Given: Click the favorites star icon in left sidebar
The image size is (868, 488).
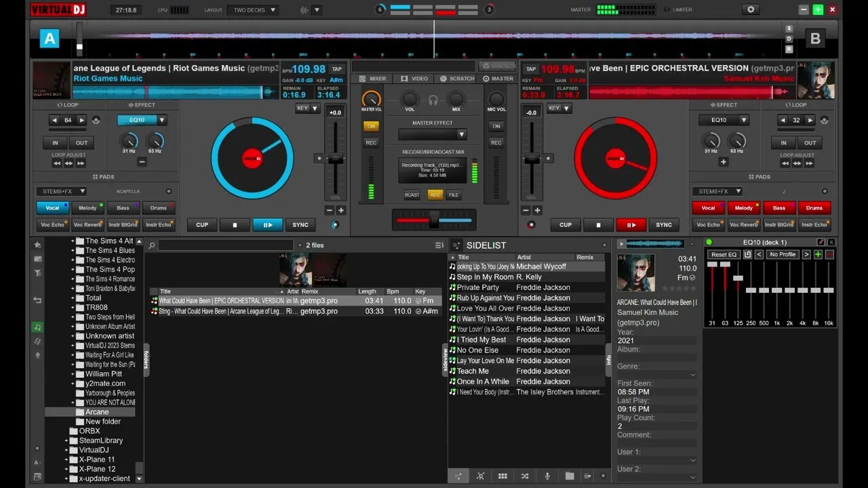Looking at the screenshot, I should point(37,245).
